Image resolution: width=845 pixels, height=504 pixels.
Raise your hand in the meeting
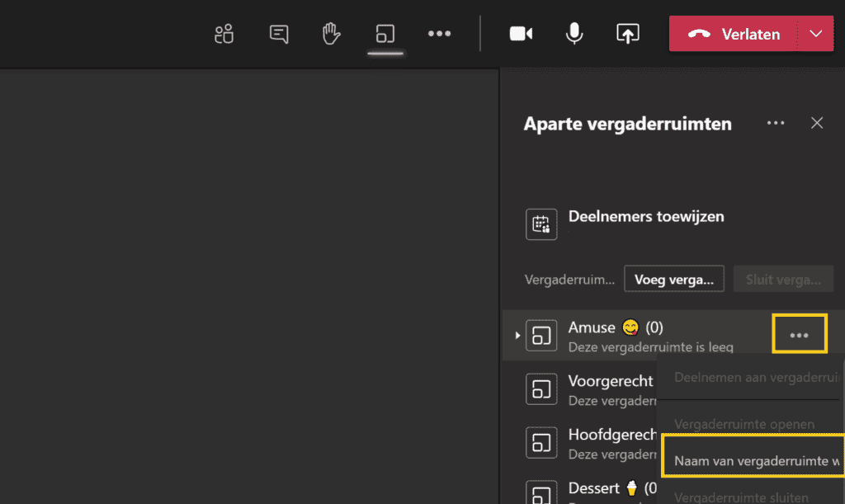point(331,34)
